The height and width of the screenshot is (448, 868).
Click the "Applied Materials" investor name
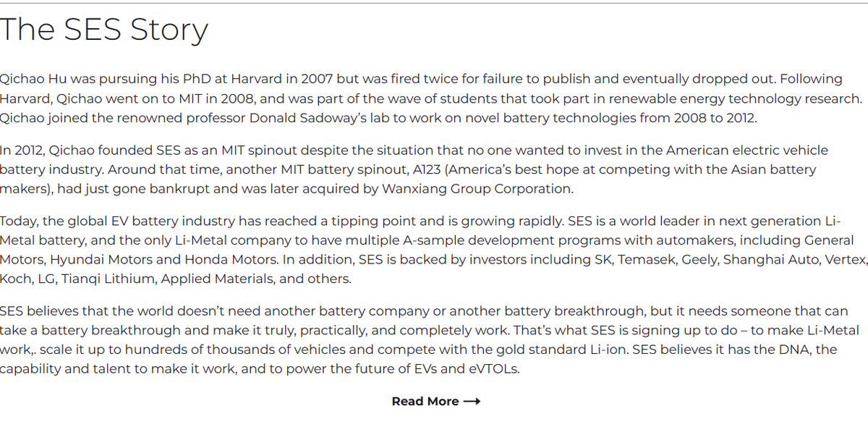tap(216, 279)
